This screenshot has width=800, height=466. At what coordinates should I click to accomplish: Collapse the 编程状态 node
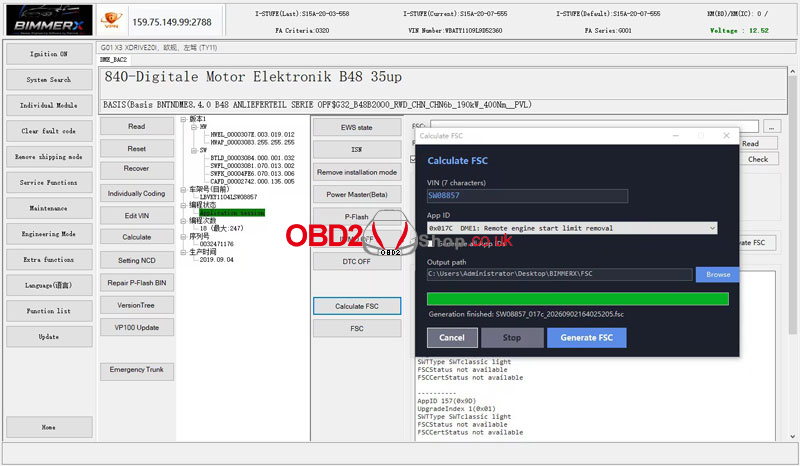pyautogui.click(x=183, y=205)
